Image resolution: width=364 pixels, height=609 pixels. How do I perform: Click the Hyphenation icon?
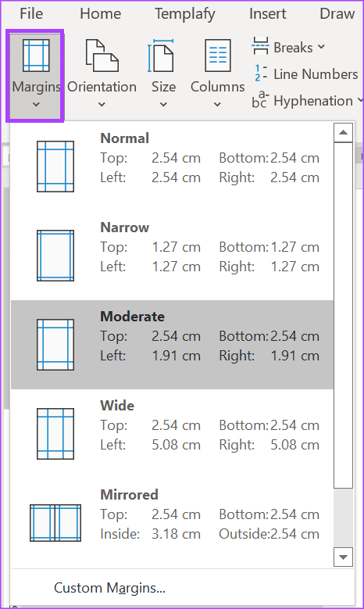click(259, 100)
